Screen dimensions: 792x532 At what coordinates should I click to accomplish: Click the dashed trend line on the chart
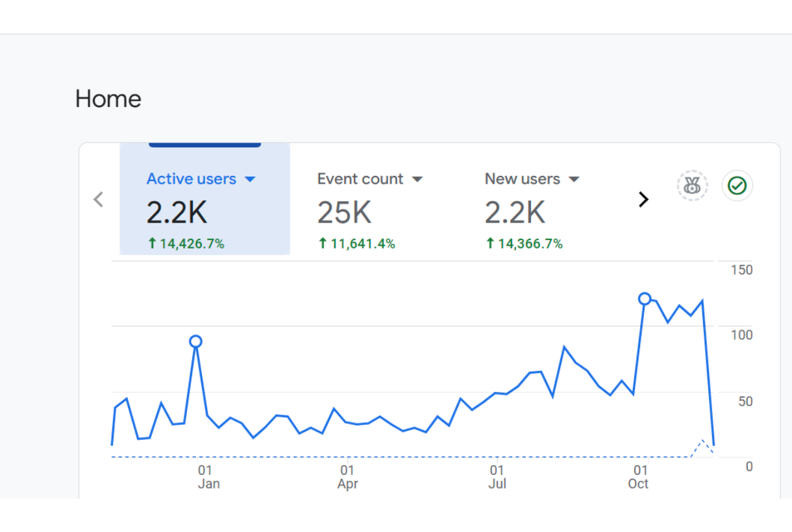point(390,457)
